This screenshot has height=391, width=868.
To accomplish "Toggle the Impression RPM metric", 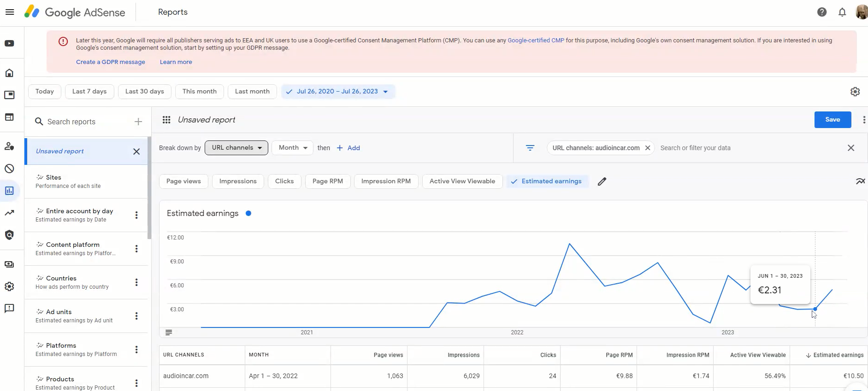I will (x=386, y=181).
